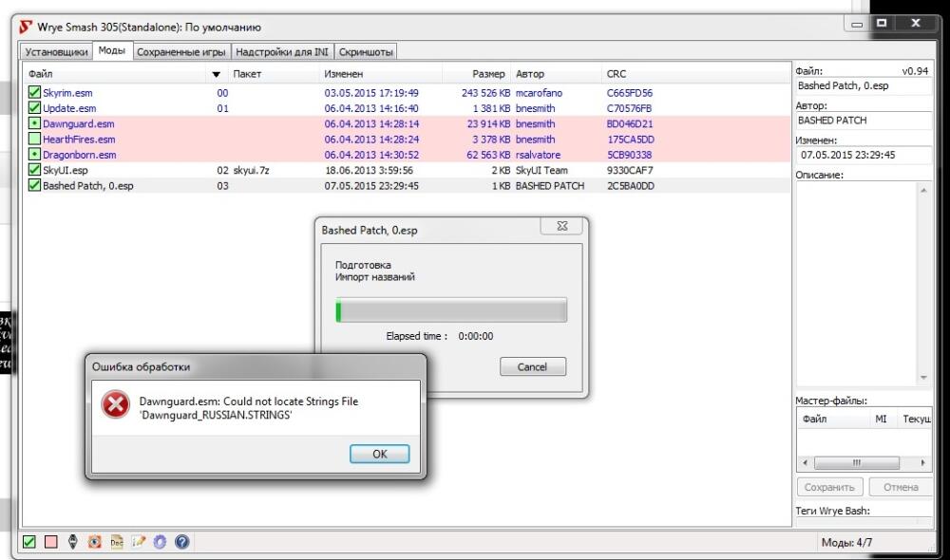The height and width of the screenshot is (560, 950).
Task: Click the pink square icon in bottom toolbar
Action: click(x=51, y=542)
